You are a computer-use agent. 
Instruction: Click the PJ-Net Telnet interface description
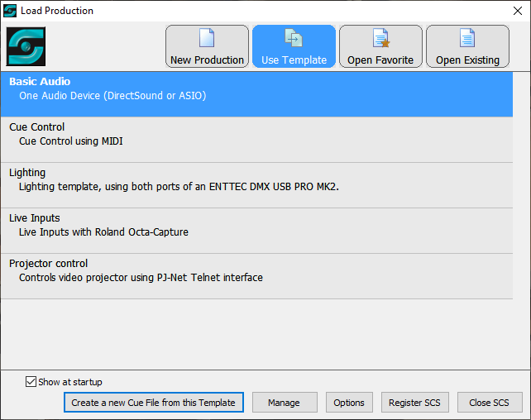pyautogui.click(x=141, y=278)
